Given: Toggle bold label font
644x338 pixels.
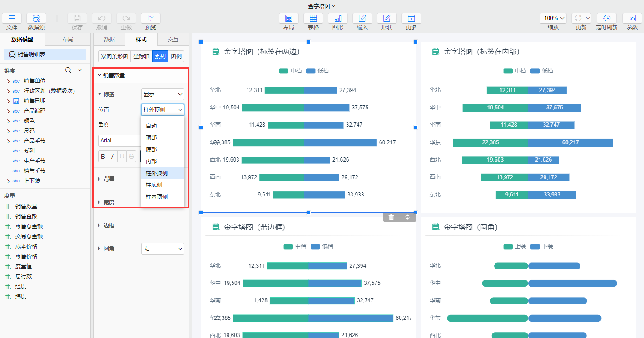Looking at the screenshot, I should click(103, 157).
